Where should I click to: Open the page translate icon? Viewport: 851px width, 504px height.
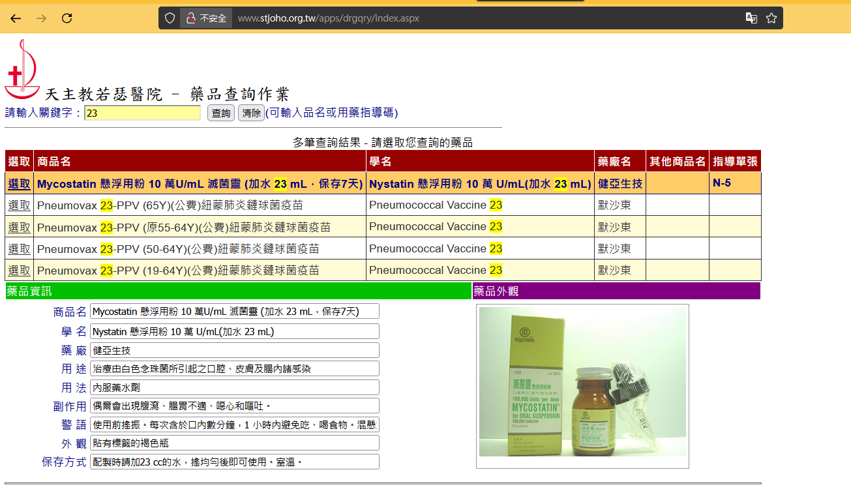751,18
